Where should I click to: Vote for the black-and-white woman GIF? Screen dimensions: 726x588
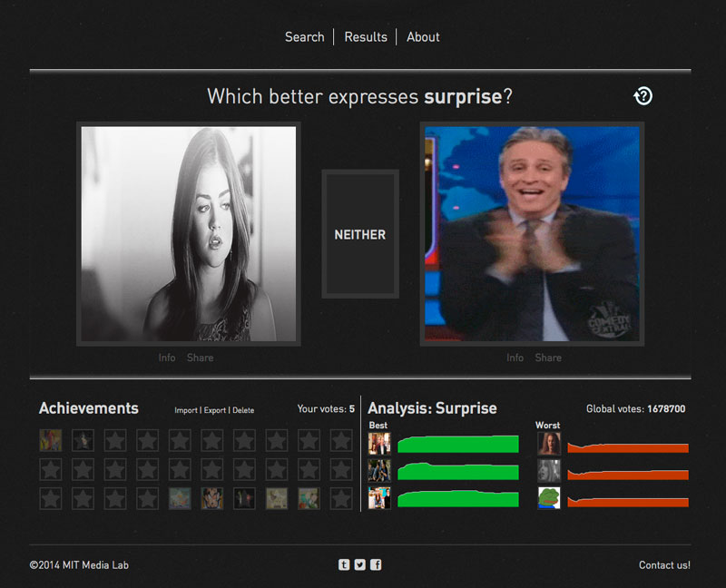189,233
